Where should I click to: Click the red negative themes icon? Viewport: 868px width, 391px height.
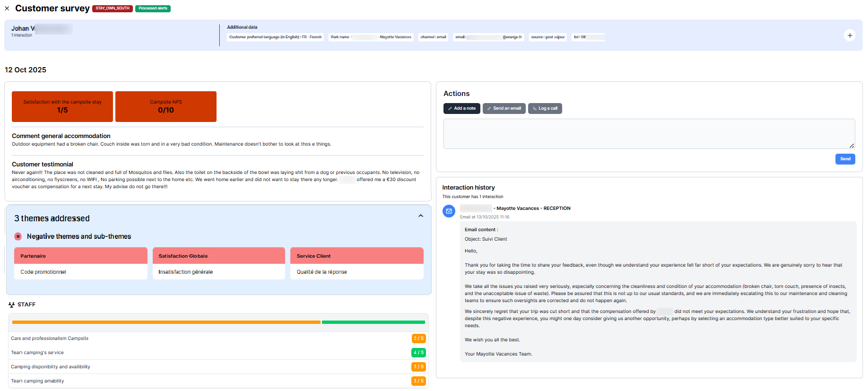pyautogui.click(x=18, y=236)
